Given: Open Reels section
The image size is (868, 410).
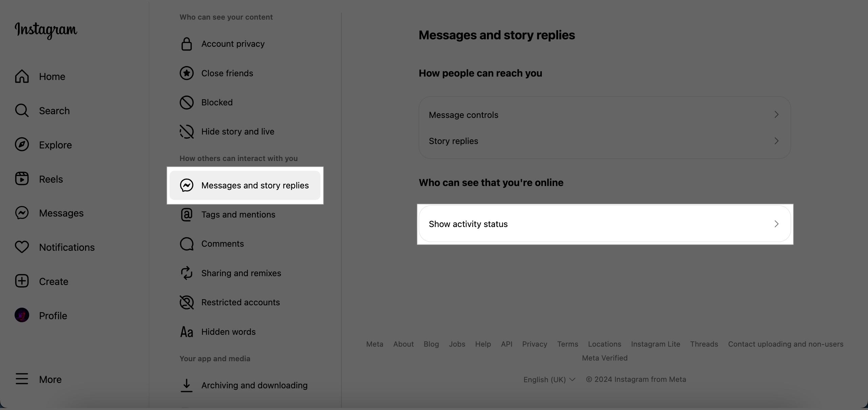Looking at the screenshot, I should (51, 179).
